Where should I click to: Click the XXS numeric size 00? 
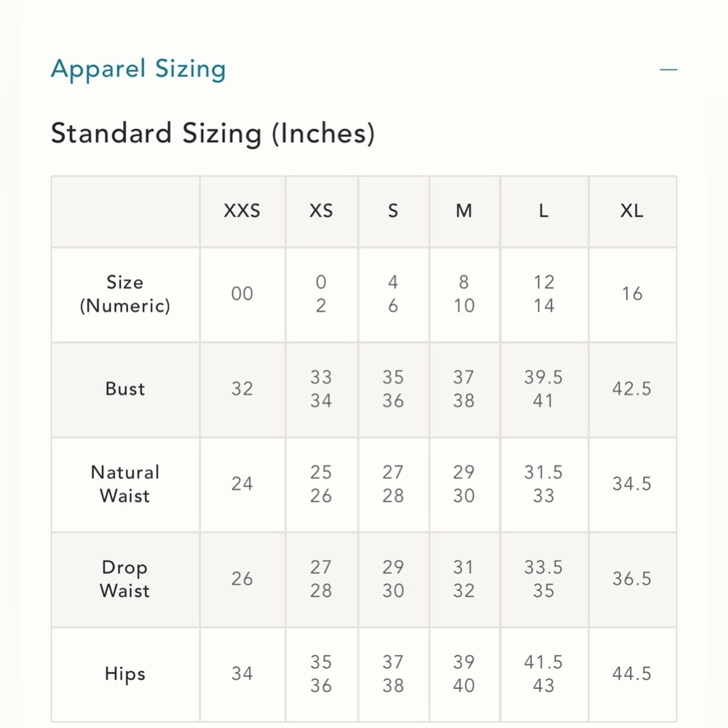click(x=242, y=294)
